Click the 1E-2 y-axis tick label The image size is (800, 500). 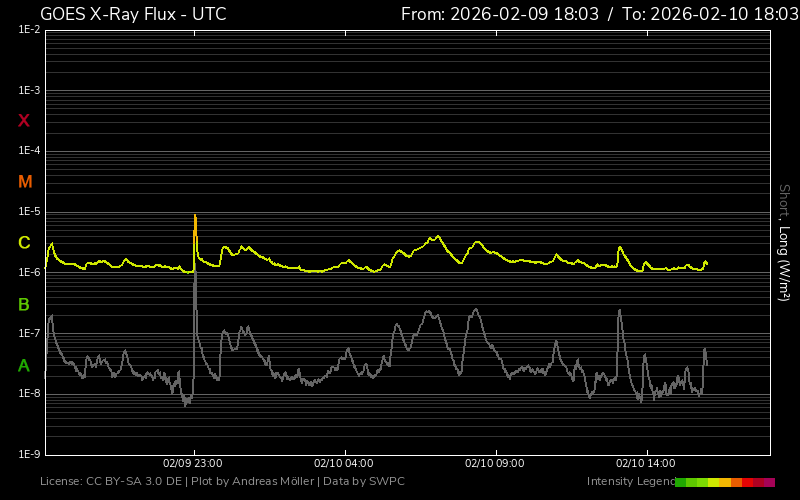[29, 30]
